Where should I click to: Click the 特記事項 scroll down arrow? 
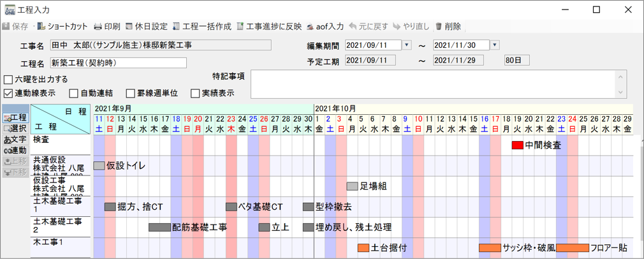click(620, 92)
